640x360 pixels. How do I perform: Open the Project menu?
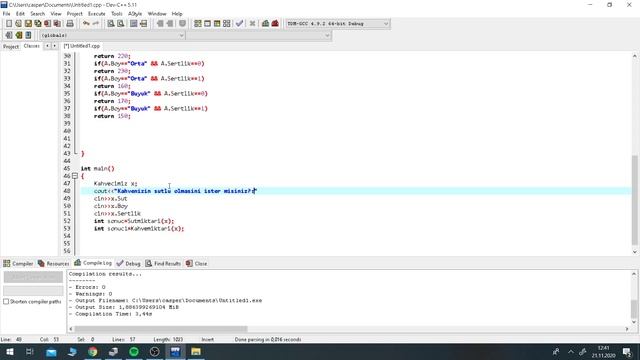click(75, 13)
